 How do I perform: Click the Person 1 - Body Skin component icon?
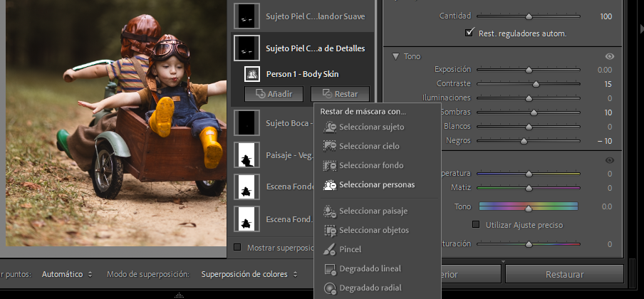[x=251, y=74]
